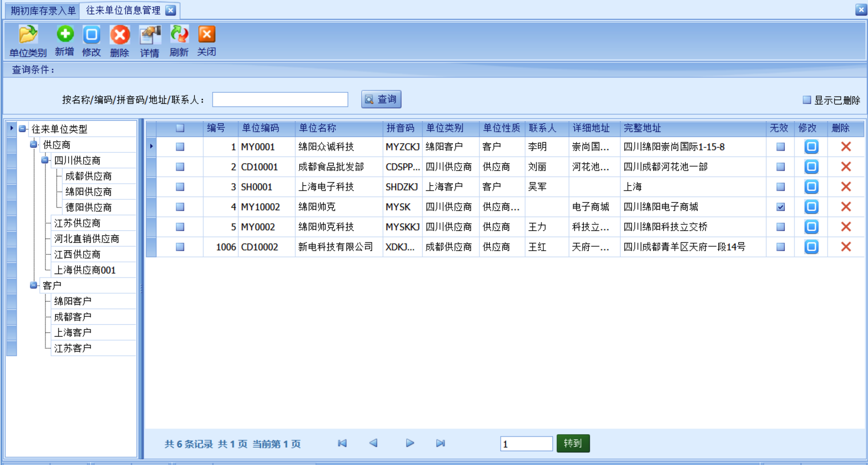Click the green 转到 button
Screen dimensions: 868x465
[573, 443]
